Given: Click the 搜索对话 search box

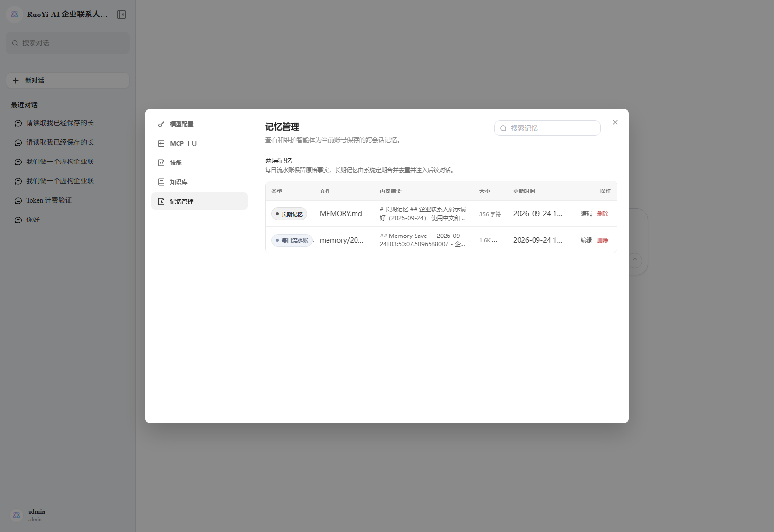Looking at the screenshot, I should pyautogui.click(x=68, y=43).
